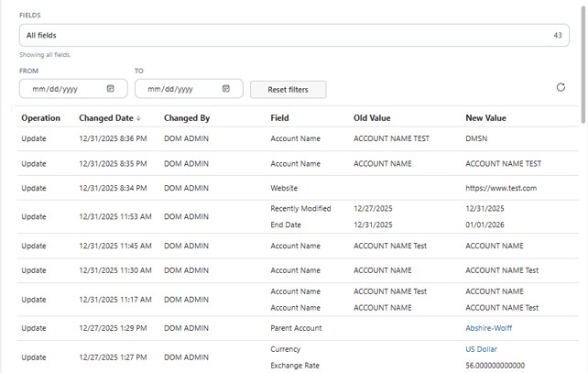Click the New Value column header
This screenshot has height=373, width=588.
(x=485, y=118)
